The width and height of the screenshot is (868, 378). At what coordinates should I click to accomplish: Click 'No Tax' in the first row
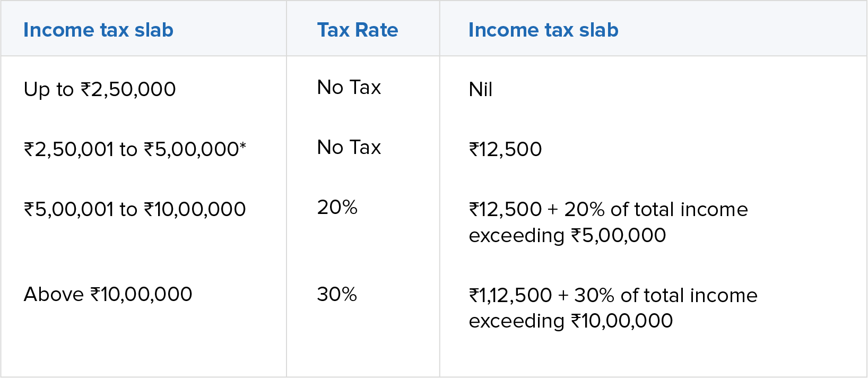tap(349, 88)
